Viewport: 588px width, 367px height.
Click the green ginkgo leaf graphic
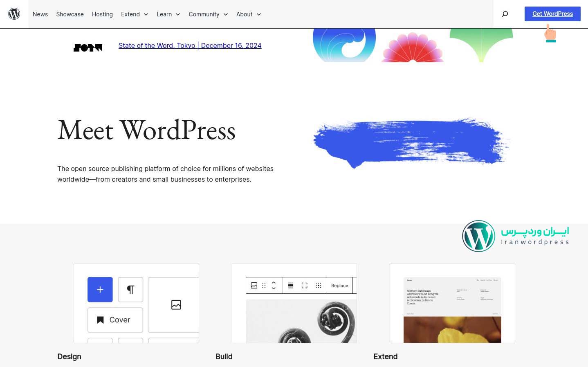pos(481,45)
